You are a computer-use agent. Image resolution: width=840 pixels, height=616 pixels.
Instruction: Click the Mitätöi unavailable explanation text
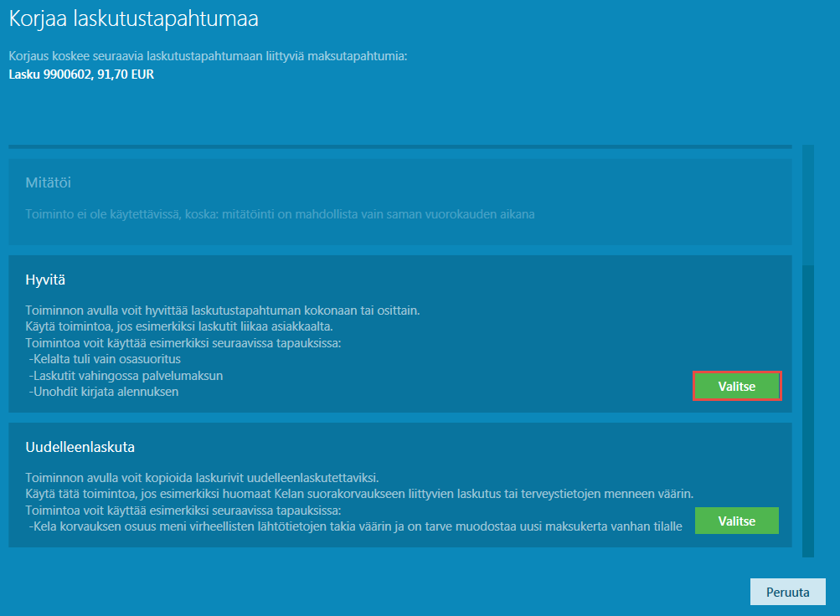(280, 213)
